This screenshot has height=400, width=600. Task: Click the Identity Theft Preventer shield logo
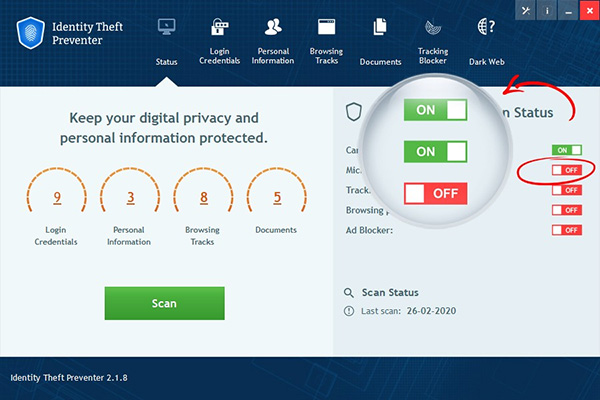pos(31,33)
